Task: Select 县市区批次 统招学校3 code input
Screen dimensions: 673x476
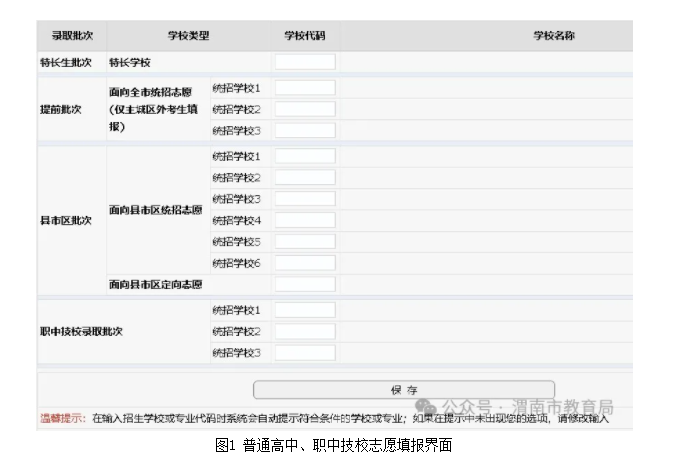Action: 305,199
